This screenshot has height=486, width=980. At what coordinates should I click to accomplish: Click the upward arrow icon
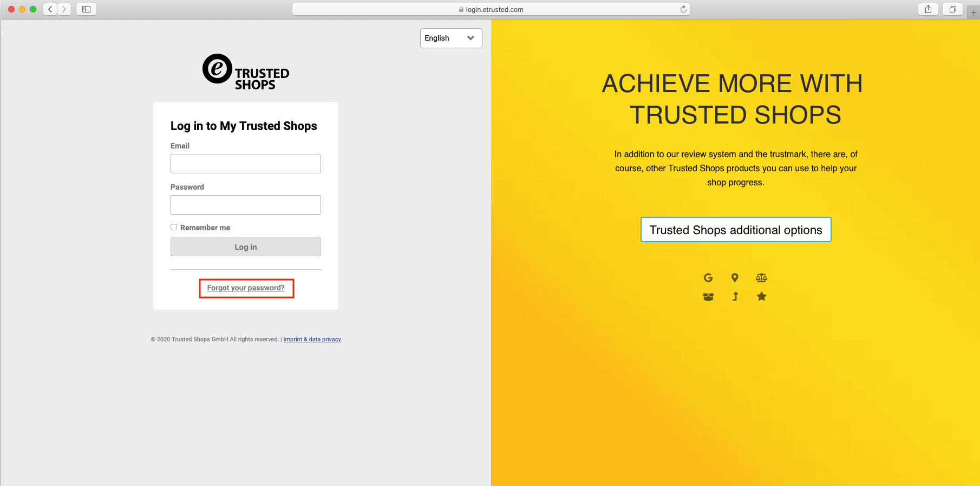735,296
